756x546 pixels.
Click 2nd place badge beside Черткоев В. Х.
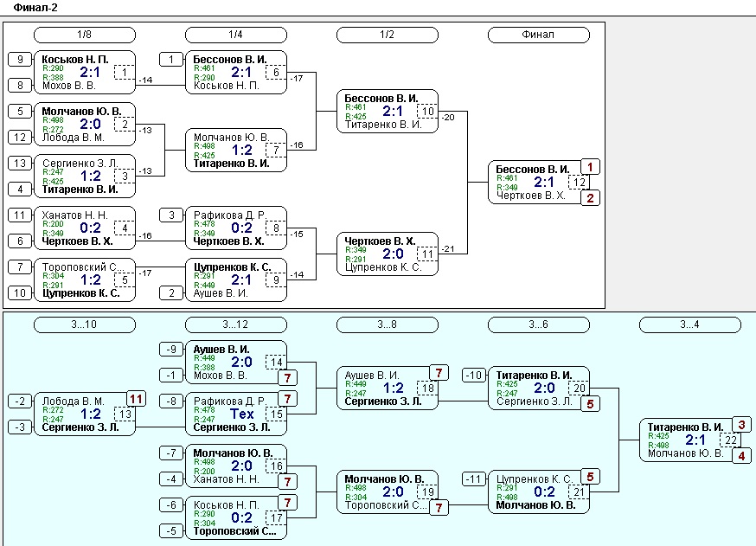click(x=590, y=198)
